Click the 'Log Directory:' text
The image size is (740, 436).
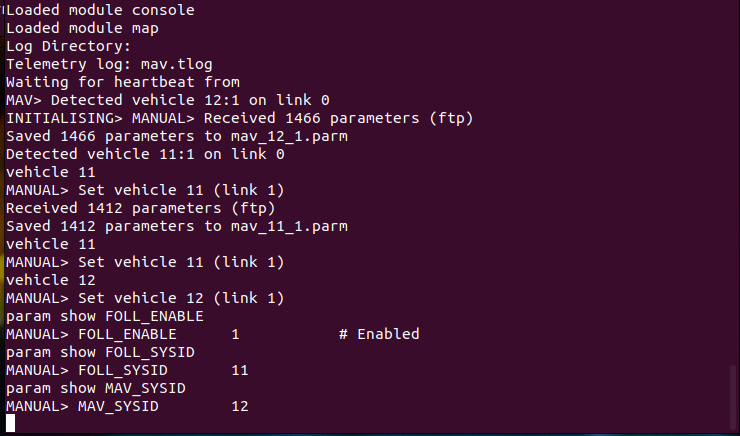[68, 46]
